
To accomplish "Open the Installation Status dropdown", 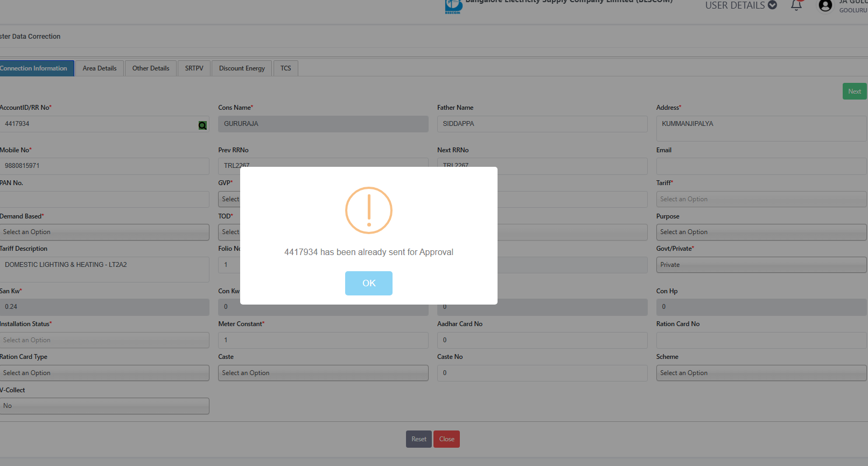I will (104, 340).
